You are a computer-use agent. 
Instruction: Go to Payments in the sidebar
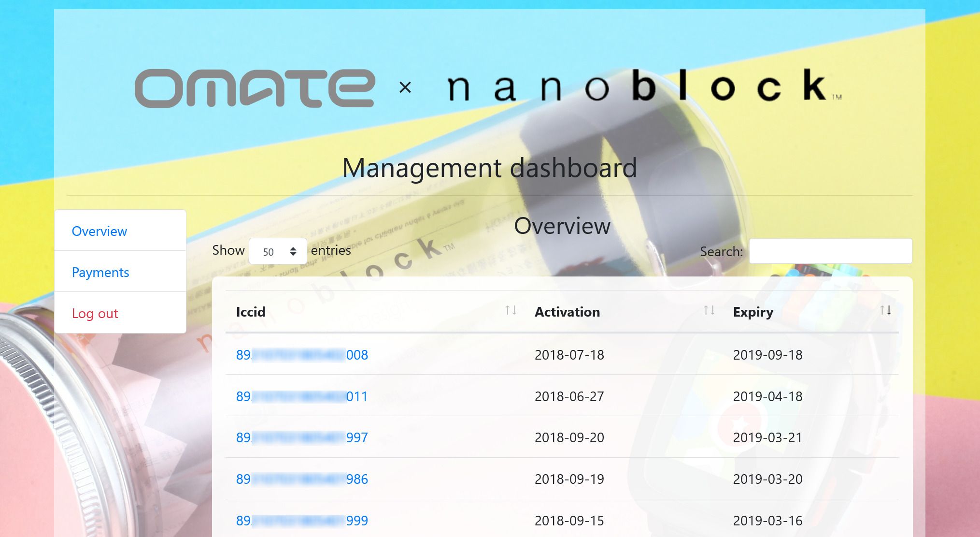(x=100, y=272)
